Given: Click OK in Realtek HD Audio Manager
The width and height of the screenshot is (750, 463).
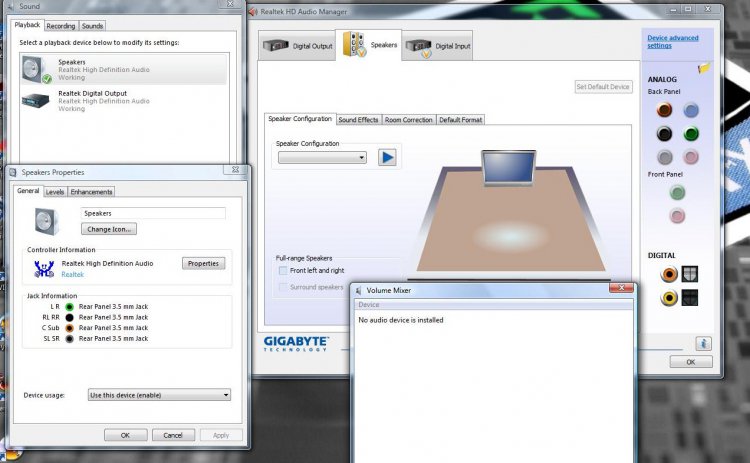Looking at the screenshot, I should click(x=691, y=362).
